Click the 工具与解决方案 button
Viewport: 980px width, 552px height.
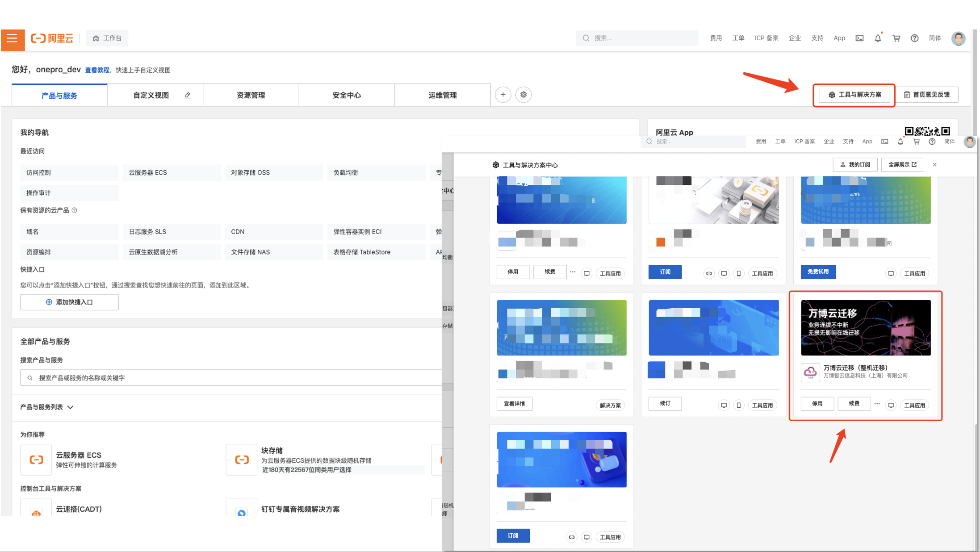855,95
